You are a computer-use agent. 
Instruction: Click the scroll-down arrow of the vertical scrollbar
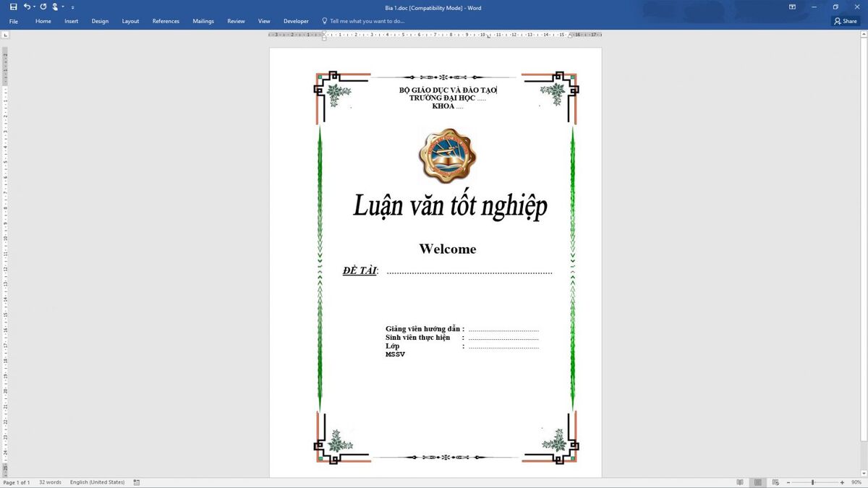pyautogui.click(x=864, y=474)
